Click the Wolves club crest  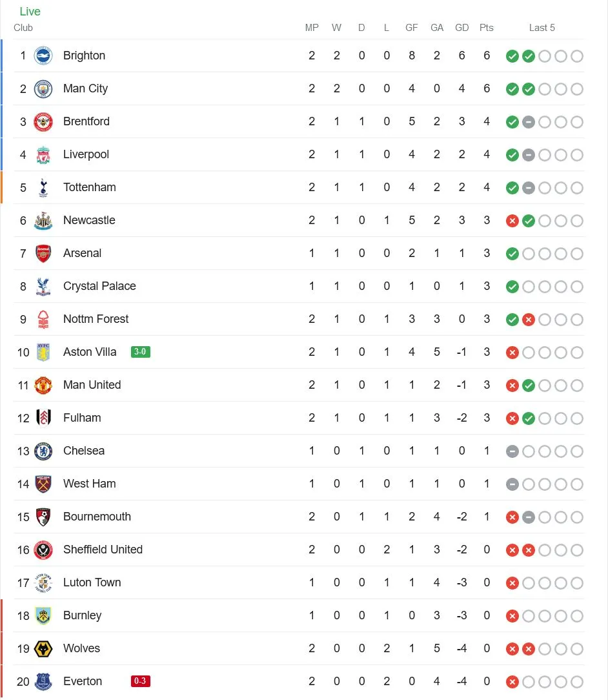43,648
